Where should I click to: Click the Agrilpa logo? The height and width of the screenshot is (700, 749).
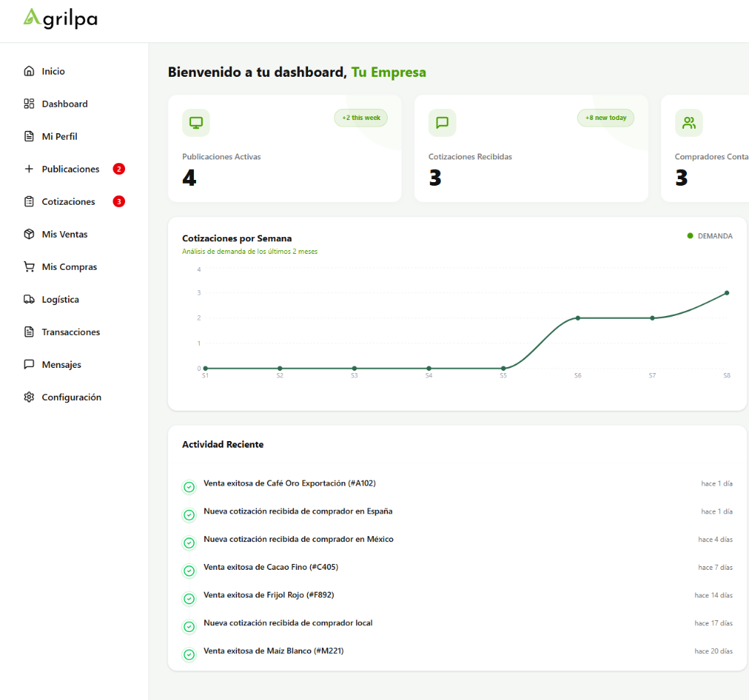(60, 18)
